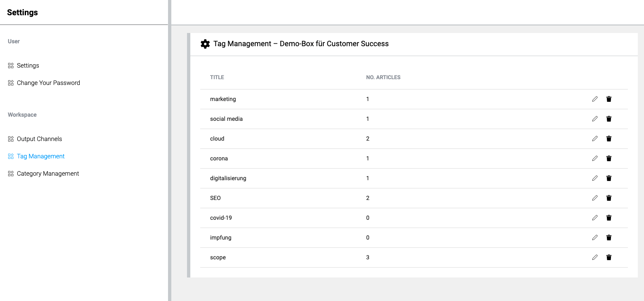Go to Output Channels
The width and height of the screenshot is (644, 301).
tap(35, 139)
